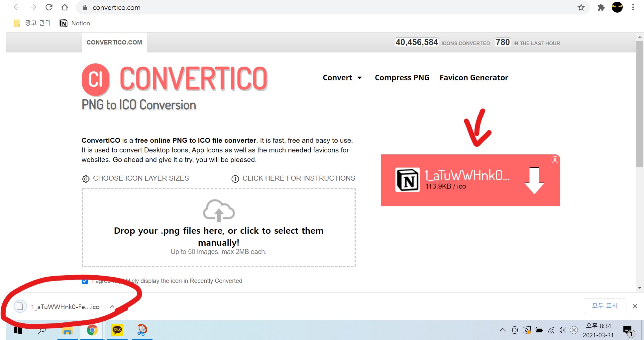This screenshot has width=644, height=340.
Task: Click the 모두 표시 show all downloads button
Action: 605,306
